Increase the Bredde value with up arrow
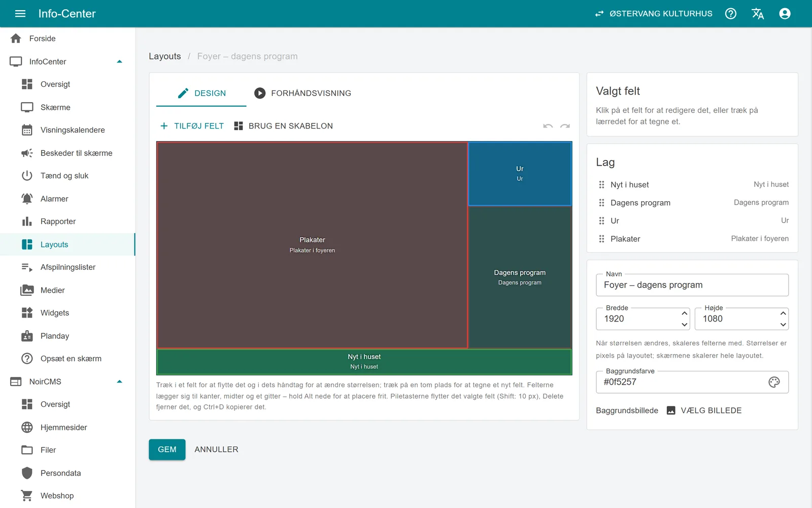This screenshot has height=508, width=812. pos(684,313)
